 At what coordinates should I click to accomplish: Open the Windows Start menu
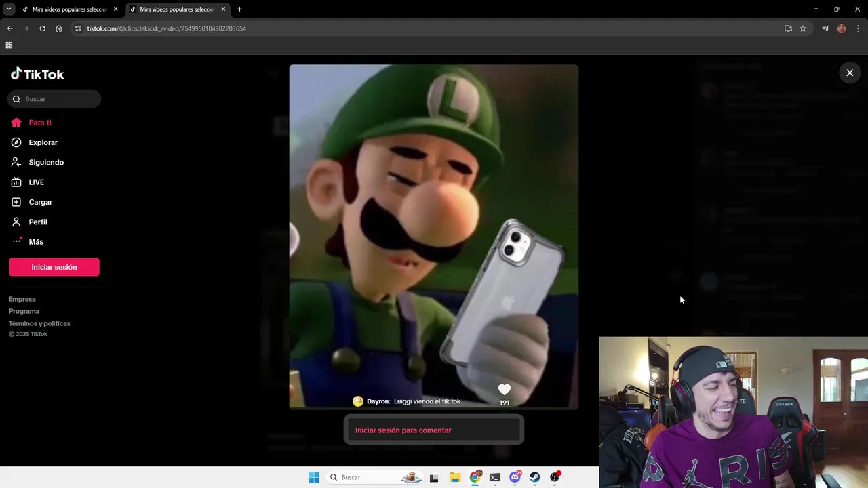[313, 477]
